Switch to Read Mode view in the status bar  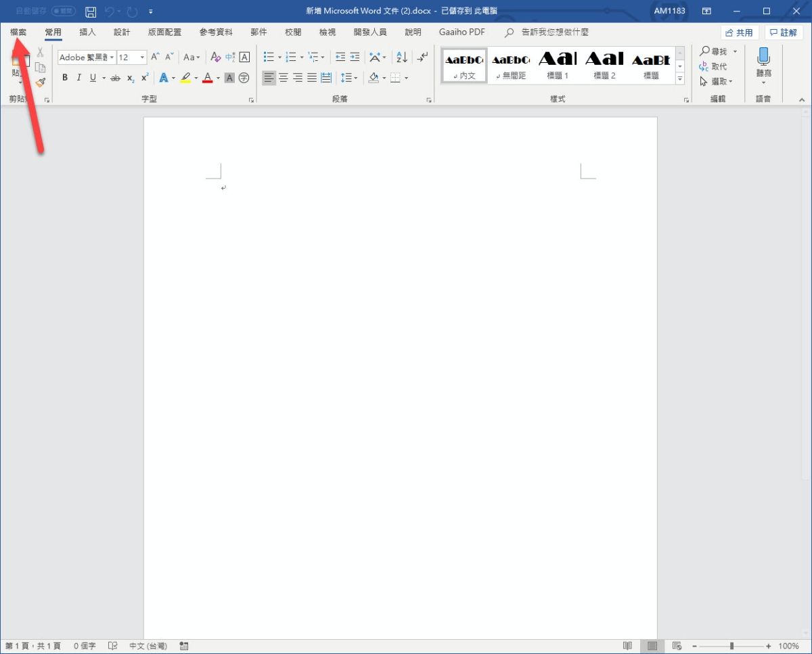pos(628,646)
